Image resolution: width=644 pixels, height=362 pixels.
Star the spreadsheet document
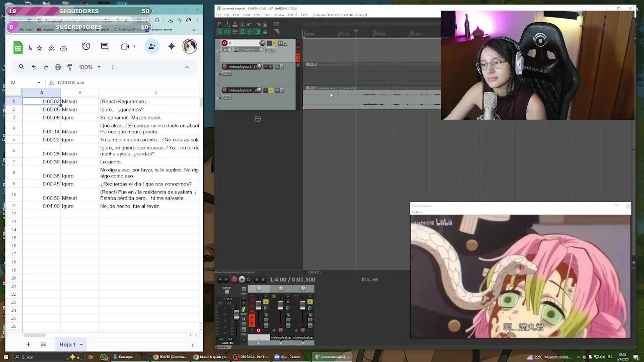click(40, 48)
